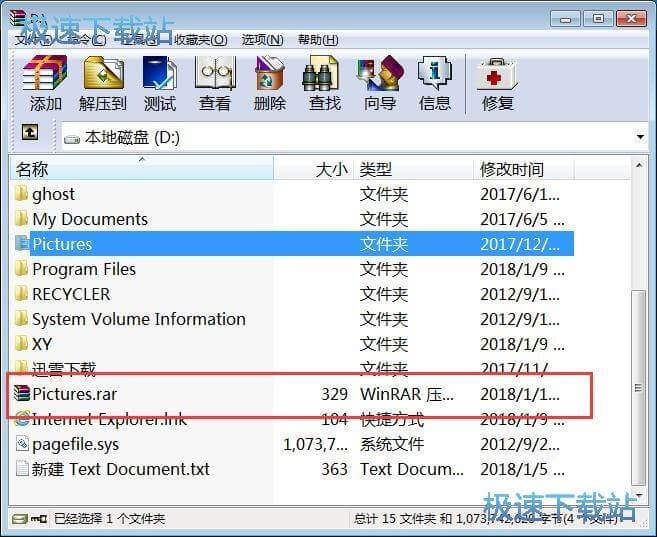The image size is (657, 537).
Task: Open the Options (选项) menu
Action: pyautogui.click(x=261, y=40)
